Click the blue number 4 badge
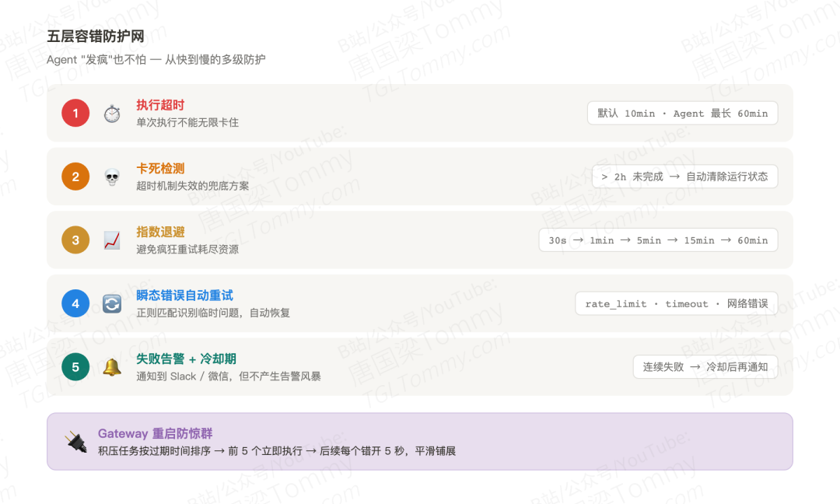840x504 pixels. pyautogui.click(x=75, y=303)
